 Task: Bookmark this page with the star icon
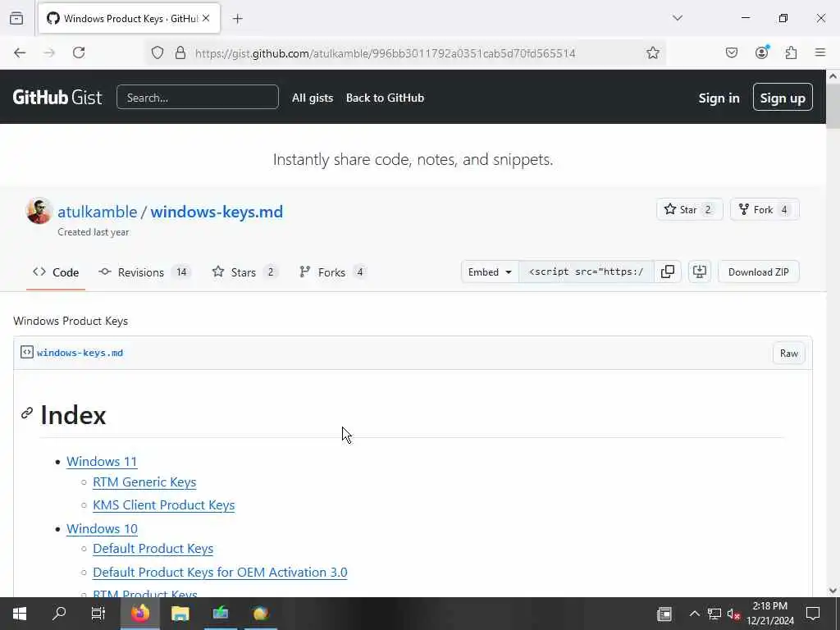[x=652, y=52]
